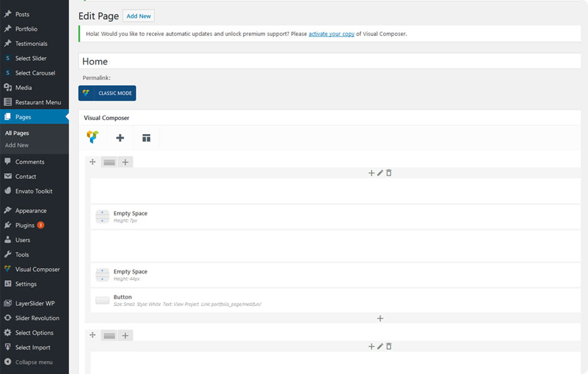This screenshot has width=588, height=374.
Task: Switch editor to Classic Mode
Action: (x=107, y=93)
